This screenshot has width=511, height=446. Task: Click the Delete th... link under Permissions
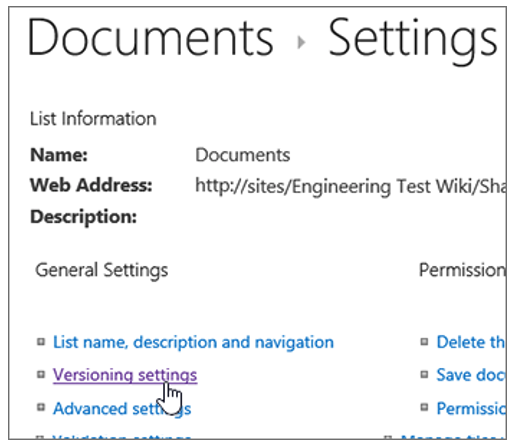click(471, 342)
